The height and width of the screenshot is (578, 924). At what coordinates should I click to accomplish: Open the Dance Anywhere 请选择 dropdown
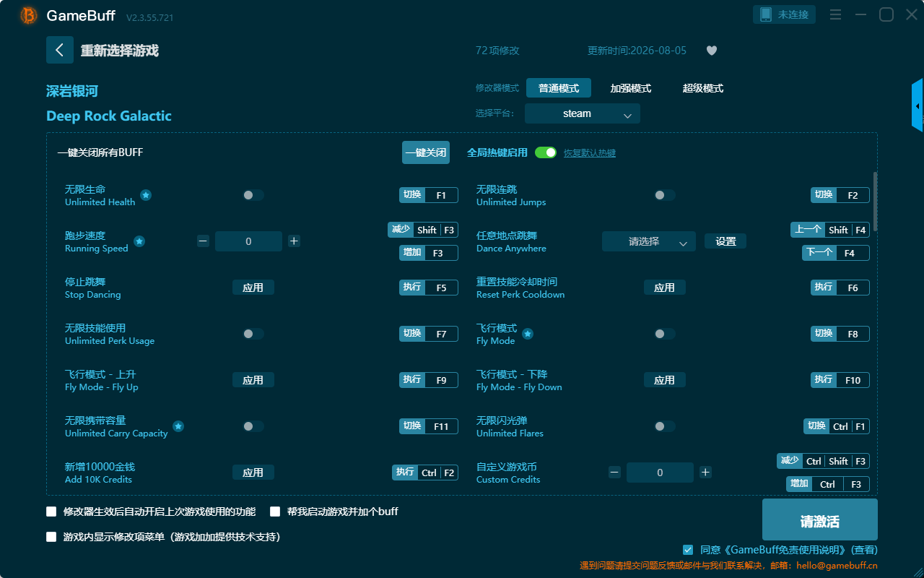(x=649, y=241)
